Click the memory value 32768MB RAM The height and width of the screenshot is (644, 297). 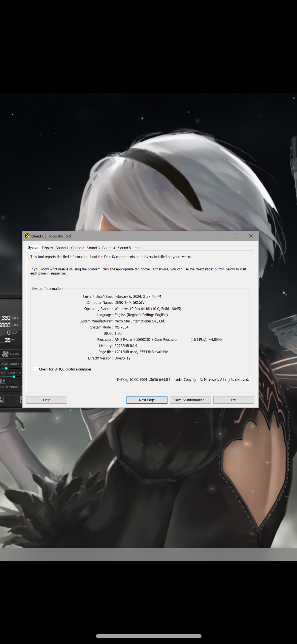pyautogui.click(x=126, y=346)
